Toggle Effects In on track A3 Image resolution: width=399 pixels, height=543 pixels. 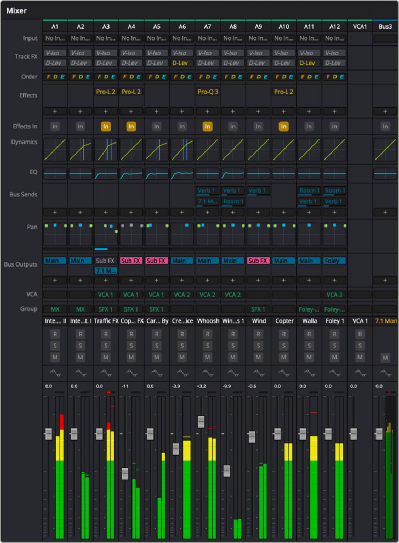(x=106, y=126)
